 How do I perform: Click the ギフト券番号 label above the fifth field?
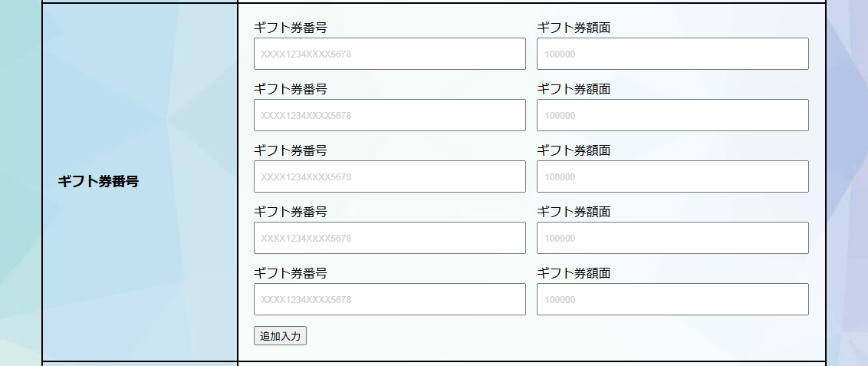pos(291,273)
